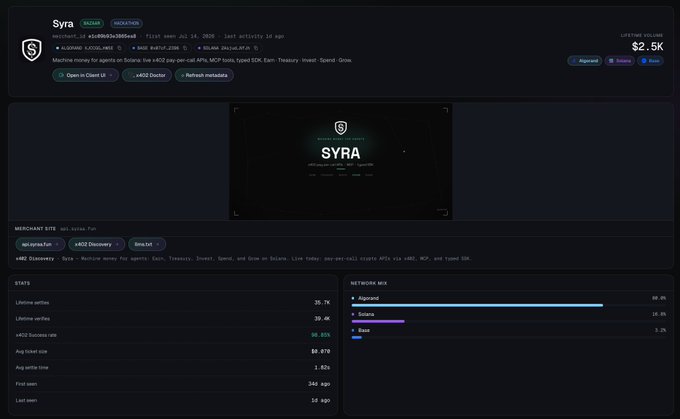
Task: Copy the Solana wallet address
Action: [256, 48]
